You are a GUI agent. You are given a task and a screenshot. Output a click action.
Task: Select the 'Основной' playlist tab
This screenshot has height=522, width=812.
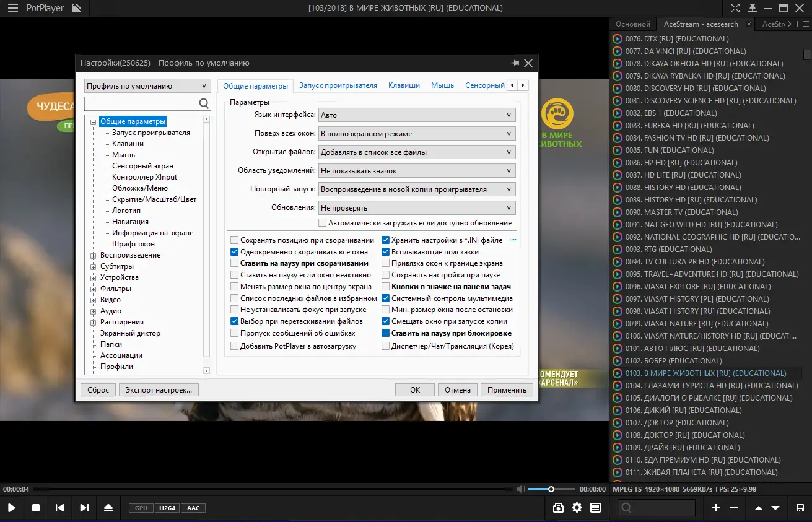pos(633,24)
